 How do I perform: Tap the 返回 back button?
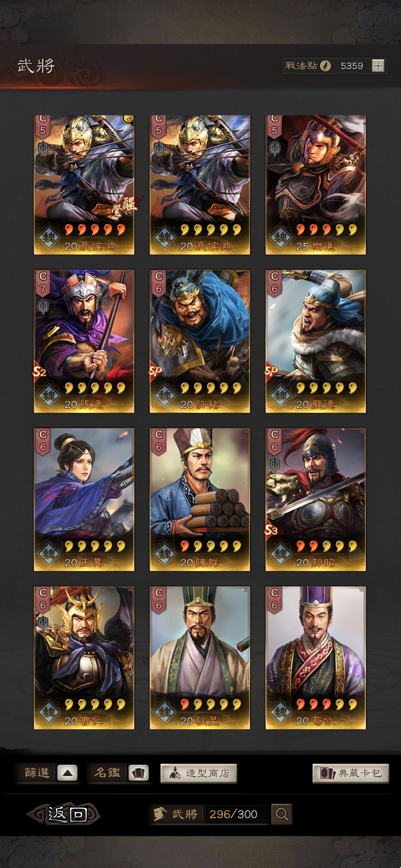64,814
